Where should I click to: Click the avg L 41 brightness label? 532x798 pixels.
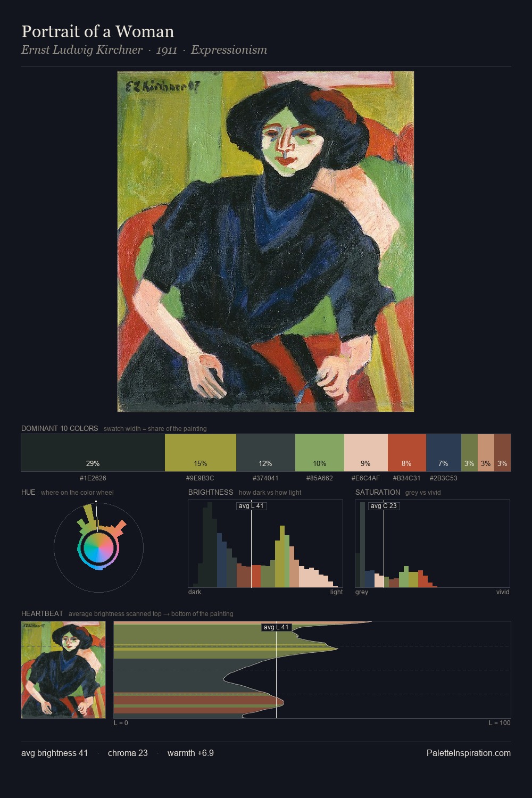(x=252, y=506)
